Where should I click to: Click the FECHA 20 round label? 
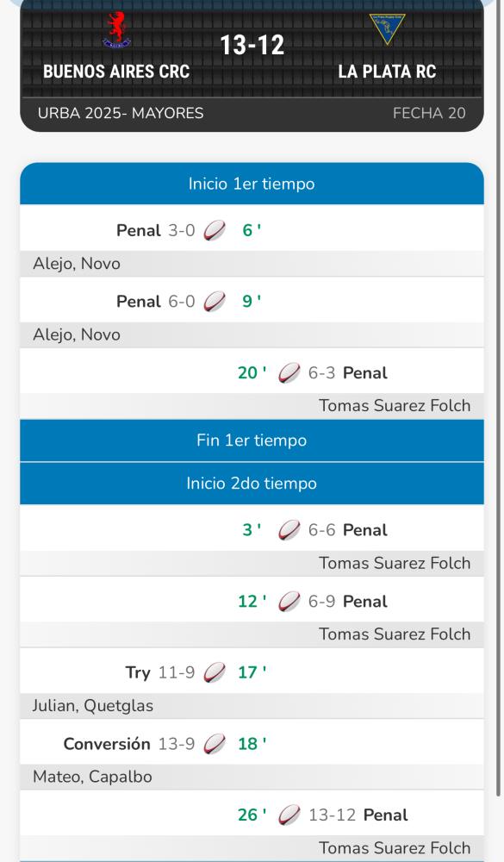click(429, 113)
